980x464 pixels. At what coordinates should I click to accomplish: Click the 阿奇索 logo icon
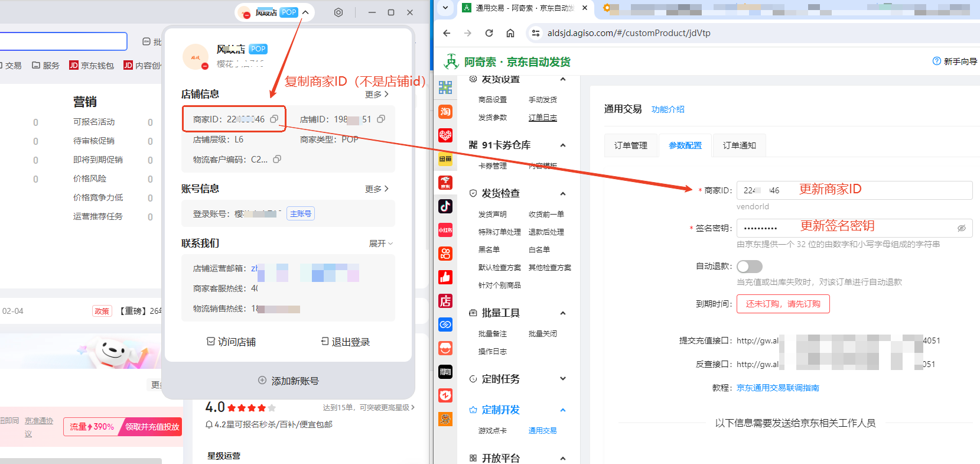tap(451, 61)
